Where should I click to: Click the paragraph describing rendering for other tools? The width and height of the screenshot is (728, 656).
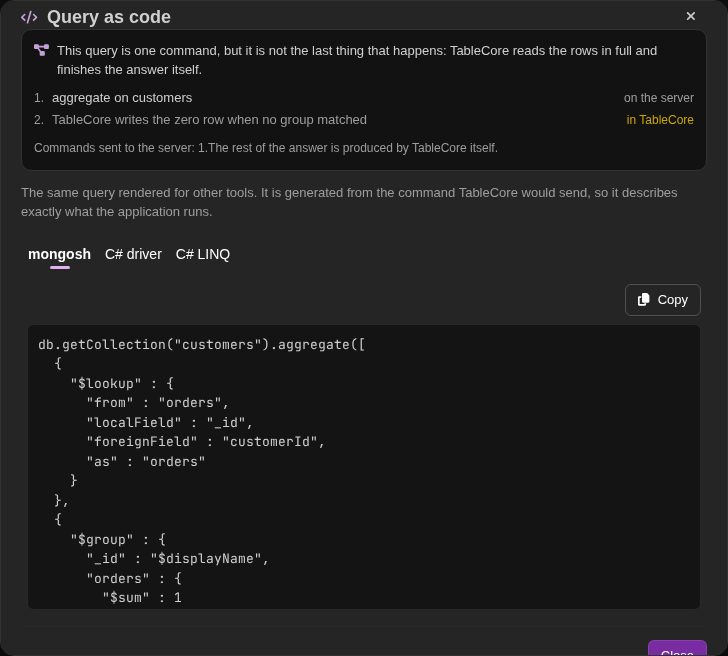[349, 202]
